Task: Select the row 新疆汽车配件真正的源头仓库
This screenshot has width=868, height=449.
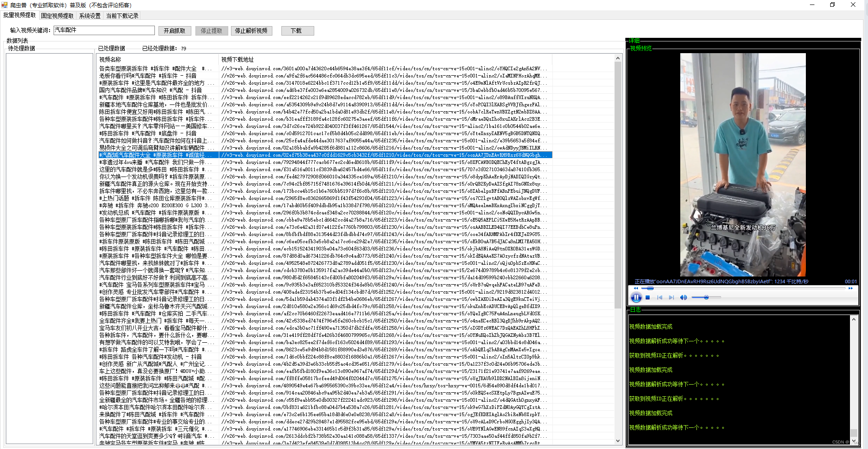Action: (x=325, y=184)
